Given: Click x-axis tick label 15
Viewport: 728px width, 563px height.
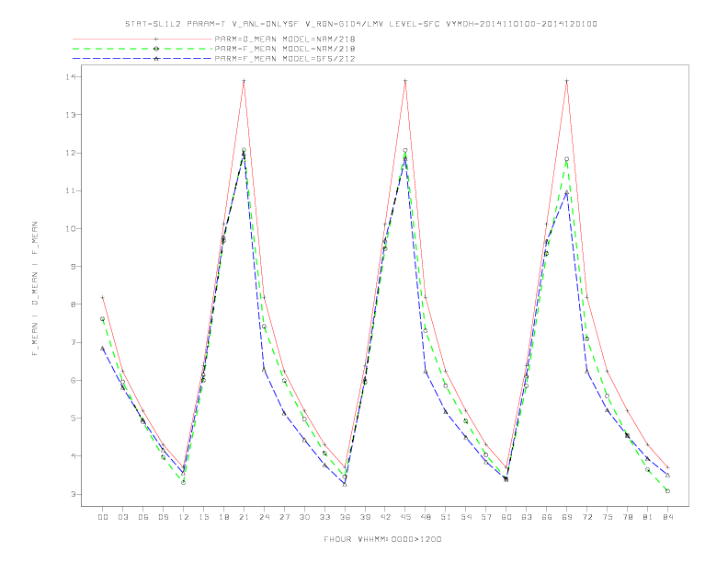Looking at the screenshot, I should 203,517.
